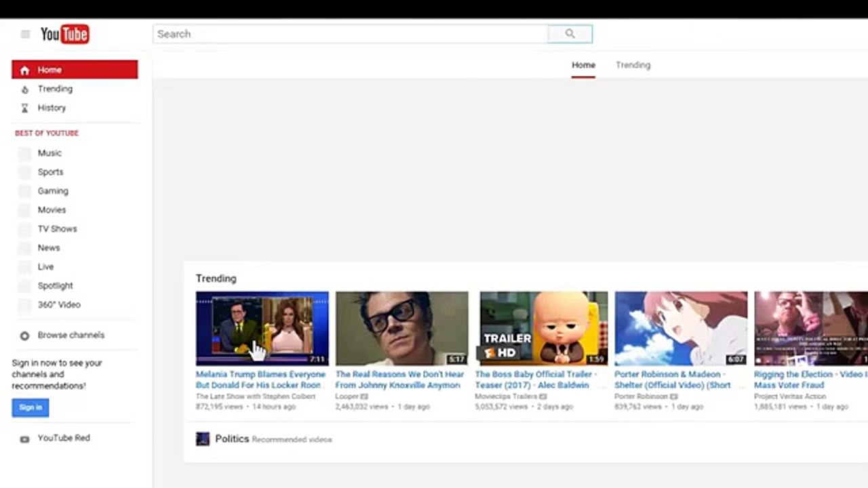Click the News category icon
This screenshot has width=868, height=488.
pos(24,248)
